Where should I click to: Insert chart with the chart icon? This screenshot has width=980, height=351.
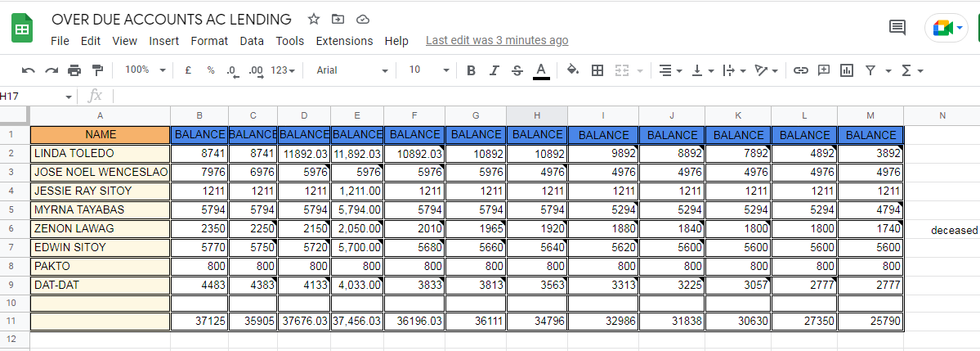pos(847,70)
